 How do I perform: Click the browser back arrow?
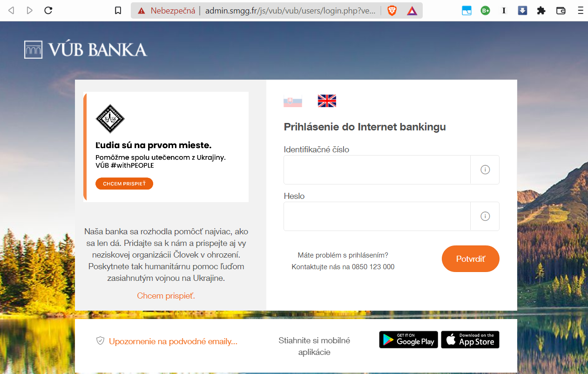pyautogui.click(x=12, y=10)
